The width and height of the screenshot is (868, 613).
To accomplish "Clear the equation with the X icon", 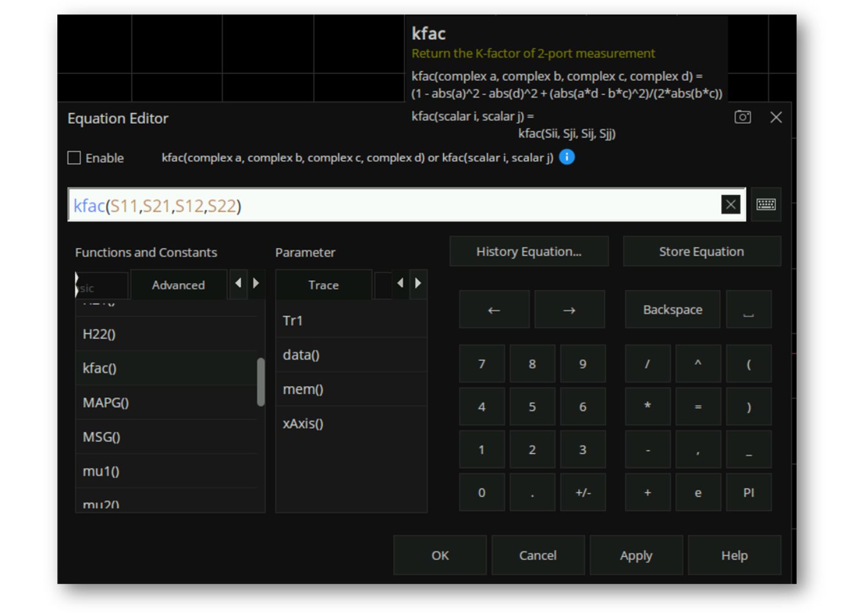I will pyautogui.click(x=730, y=205).
